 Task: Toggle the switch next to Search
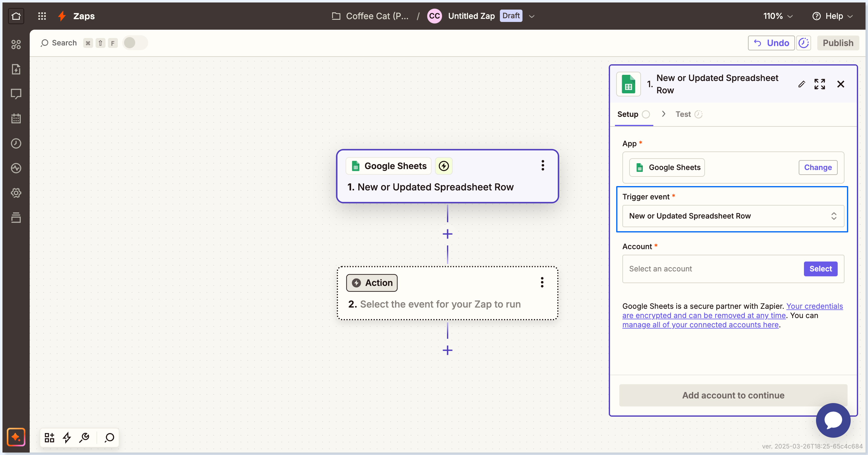(x=135, y=43)
